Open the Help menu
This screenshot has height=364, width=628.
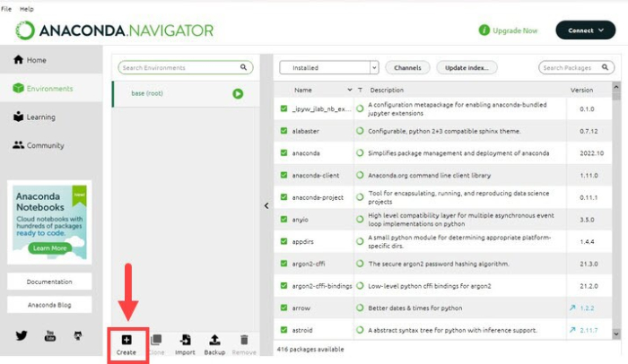click(27, 9)
